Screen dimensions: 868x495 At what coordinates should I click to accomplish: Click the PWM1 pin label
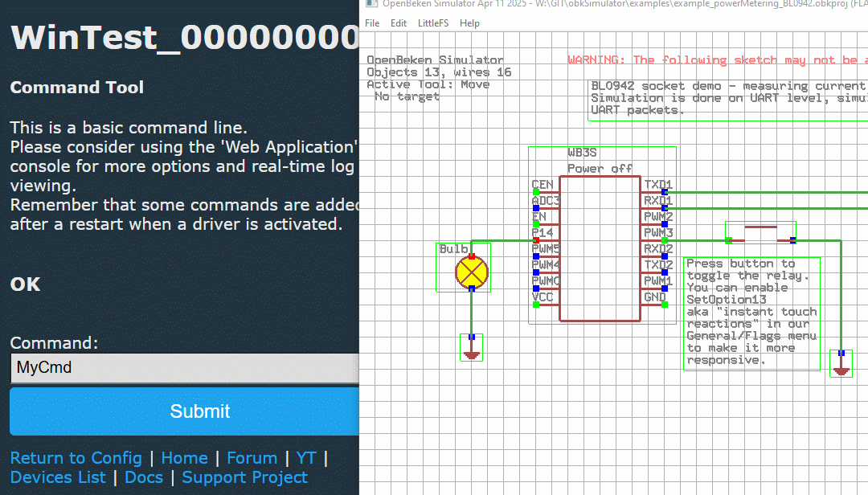[658, 280]
